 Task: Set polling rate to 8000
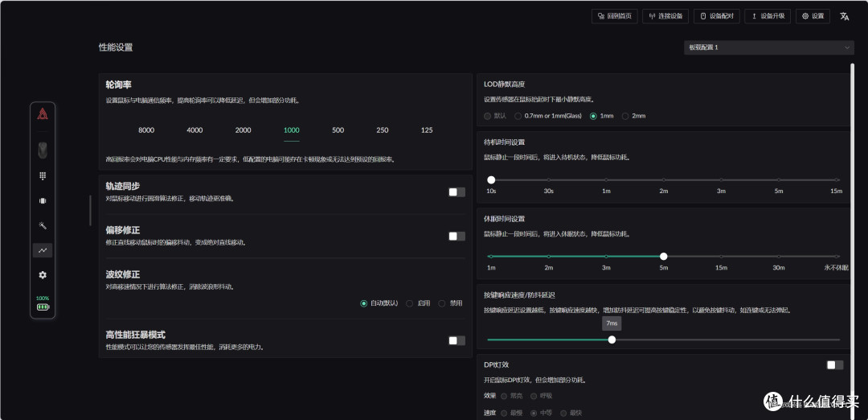click(x=146, y=130)
